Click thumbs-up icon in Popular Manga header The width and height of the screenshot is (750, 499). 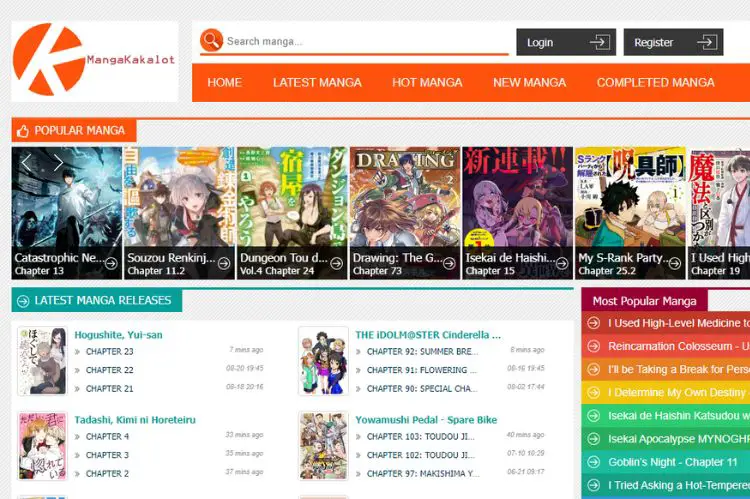(x=22, y=131)
